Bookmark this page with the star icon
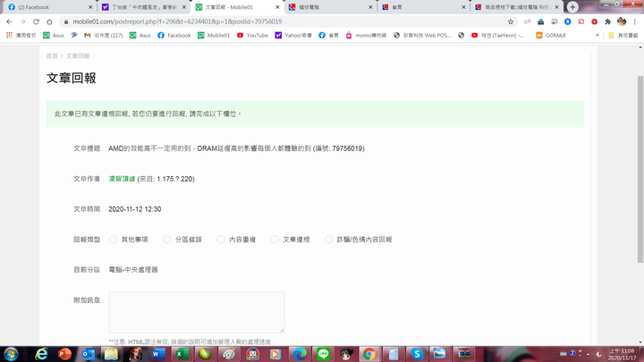 511,21
